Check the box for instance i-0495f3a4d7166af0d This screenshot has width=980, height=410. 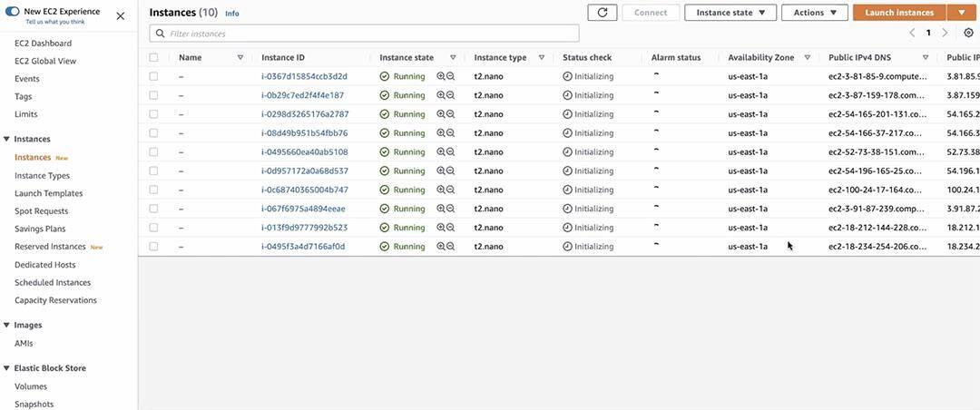click(153, 246)
